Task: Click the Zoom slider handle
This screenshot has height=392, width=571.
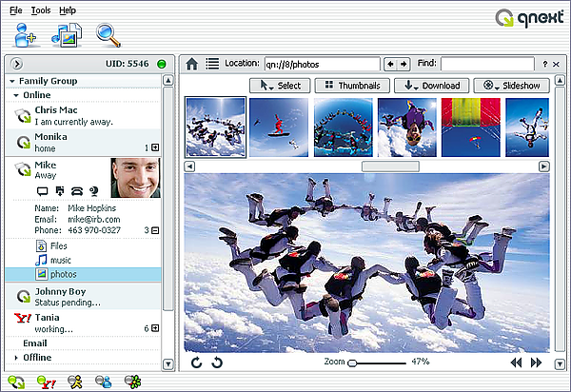Action: point(352,363)
